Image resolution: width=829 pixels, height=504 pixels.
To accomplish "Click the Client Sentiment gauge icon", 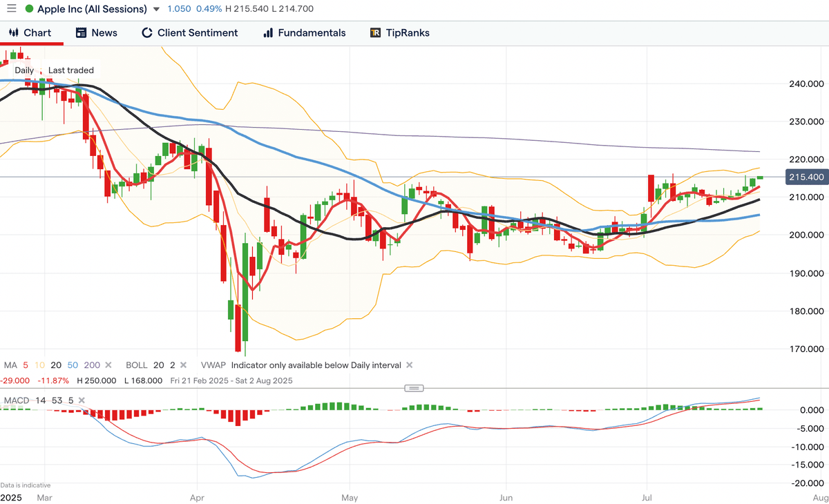I will [x=146, y=32].
